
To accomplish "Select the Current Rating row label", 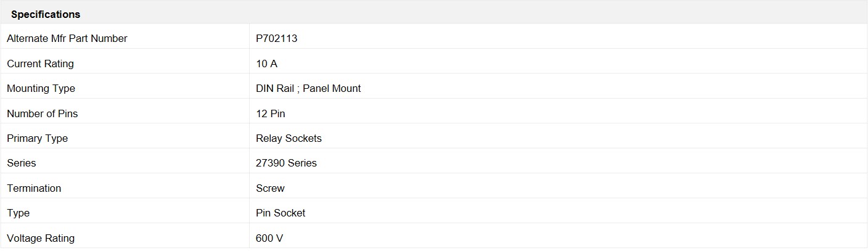I will coord(40,64).
